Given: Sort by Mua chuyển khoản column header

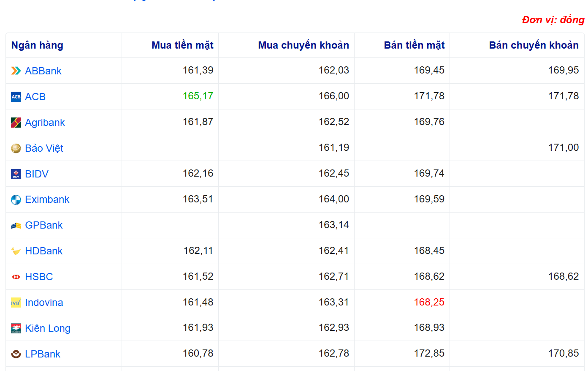Looking at the screenshot, I should [303, 45].
